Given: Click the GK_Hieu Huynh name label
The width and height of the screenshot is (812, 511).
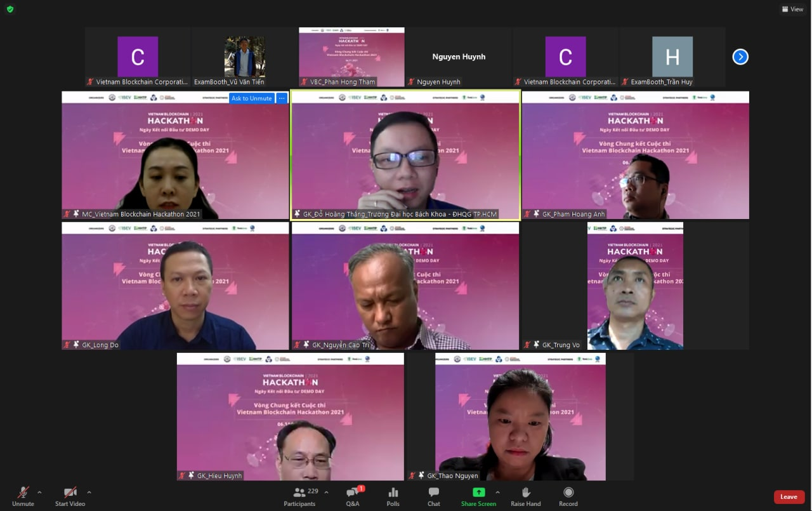Looking at the screenshot, I should pyautogui.click(x=219, y=476).
